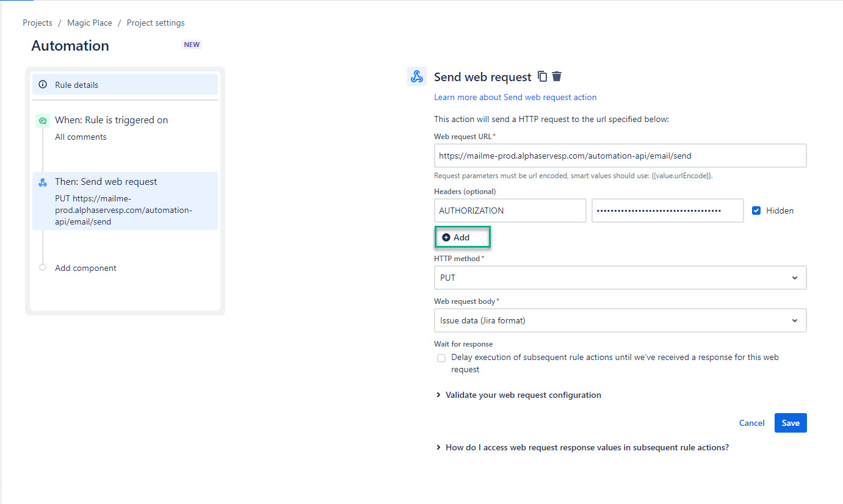
Task: Expand the response values help section
Action: point(586,447)
